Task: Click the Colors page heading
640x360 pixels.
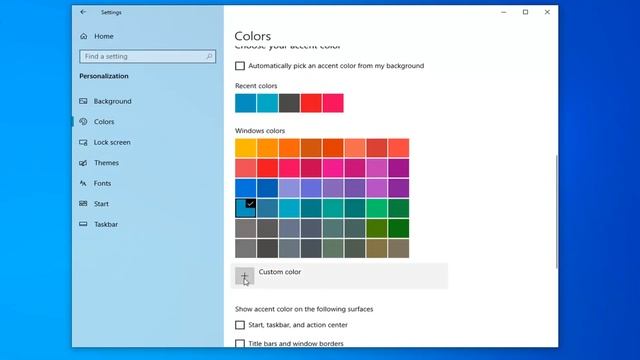Action: [253, 36]
